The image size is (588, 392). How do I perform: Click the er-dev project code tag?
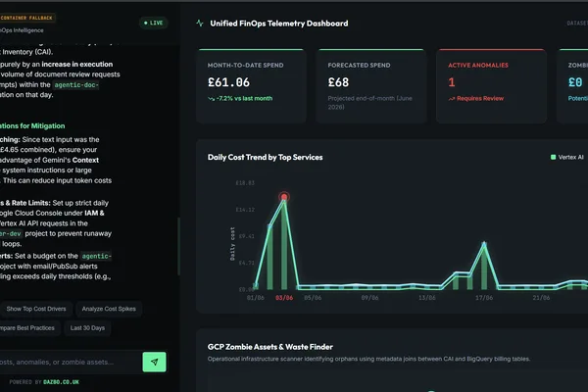click(x=11, y=233)
